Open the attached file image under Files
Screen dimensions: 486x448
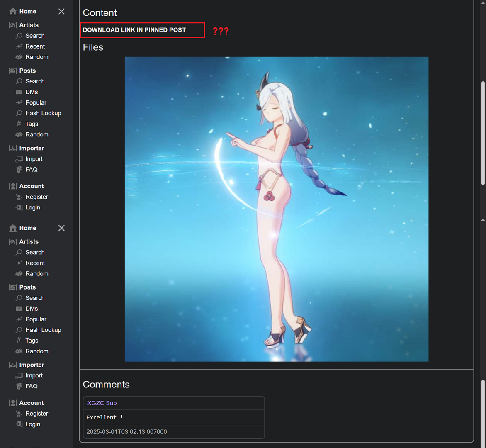tap(277, 209)
